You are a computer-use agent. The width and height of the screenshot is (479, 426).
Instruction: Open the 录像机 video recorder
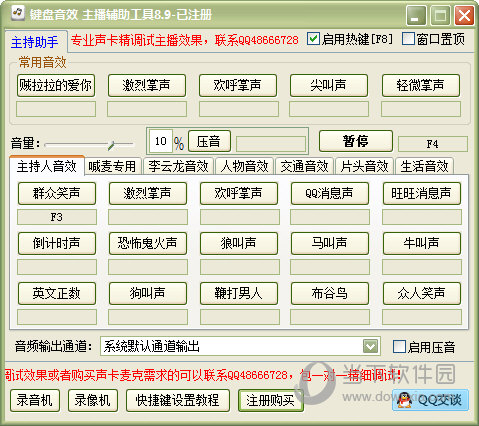point(93,400)
